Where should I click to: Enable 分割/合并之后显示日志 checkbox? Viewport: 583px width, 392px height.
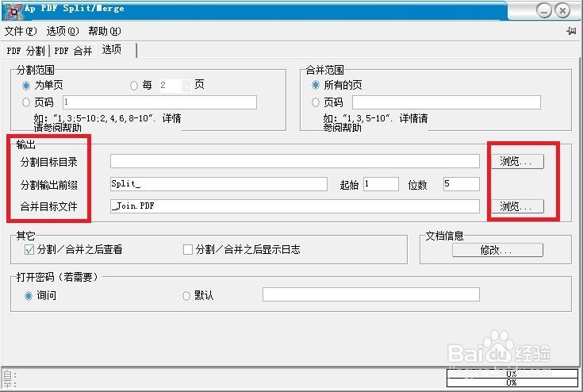click(x=188, y=249)
